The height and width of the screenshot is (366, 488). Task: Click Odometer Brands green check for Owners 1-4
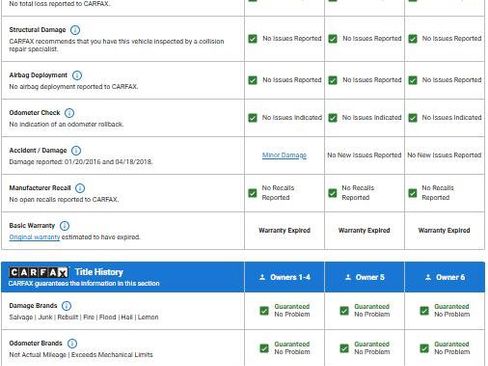point(264,348)
